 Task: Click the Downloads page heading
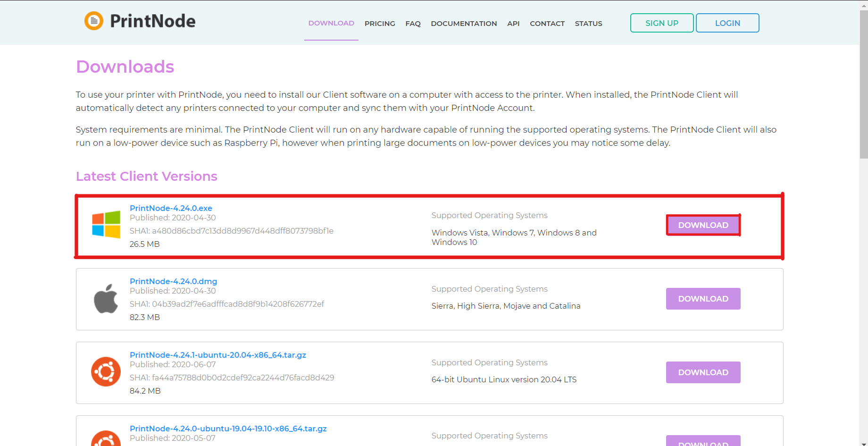[x=125, y=67]
